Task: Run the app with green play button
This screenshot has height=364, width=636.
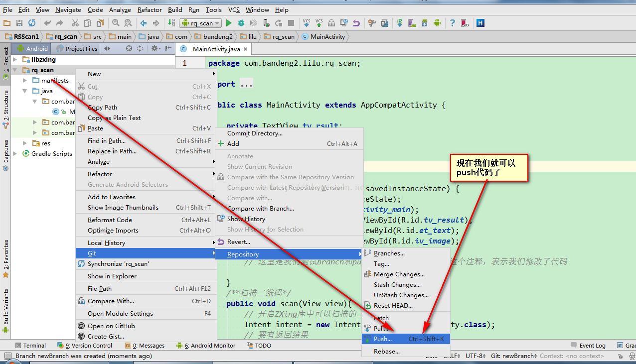Action: click(229, 23)
